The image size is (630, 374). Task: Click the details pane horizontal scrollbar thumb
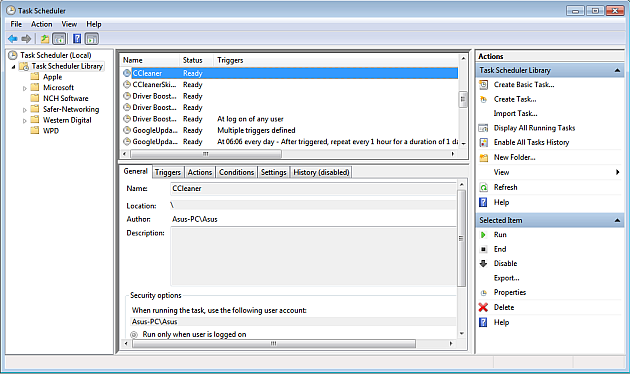pyautogui.click(x=274, y=344)
